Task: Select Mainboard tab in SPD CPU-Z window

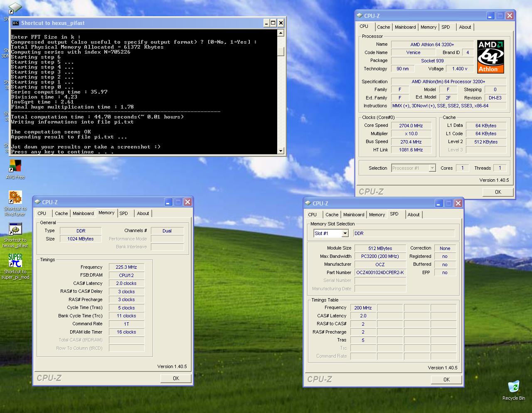Action: (354, 215)
